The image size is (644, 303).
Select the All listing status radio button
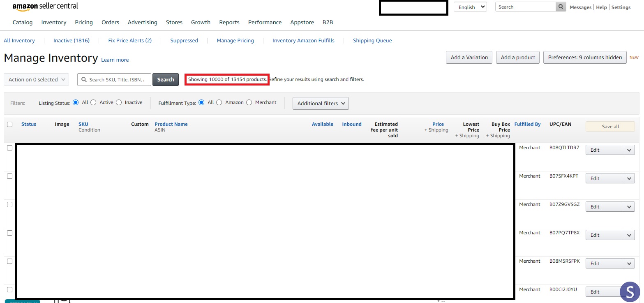point(76,102)
